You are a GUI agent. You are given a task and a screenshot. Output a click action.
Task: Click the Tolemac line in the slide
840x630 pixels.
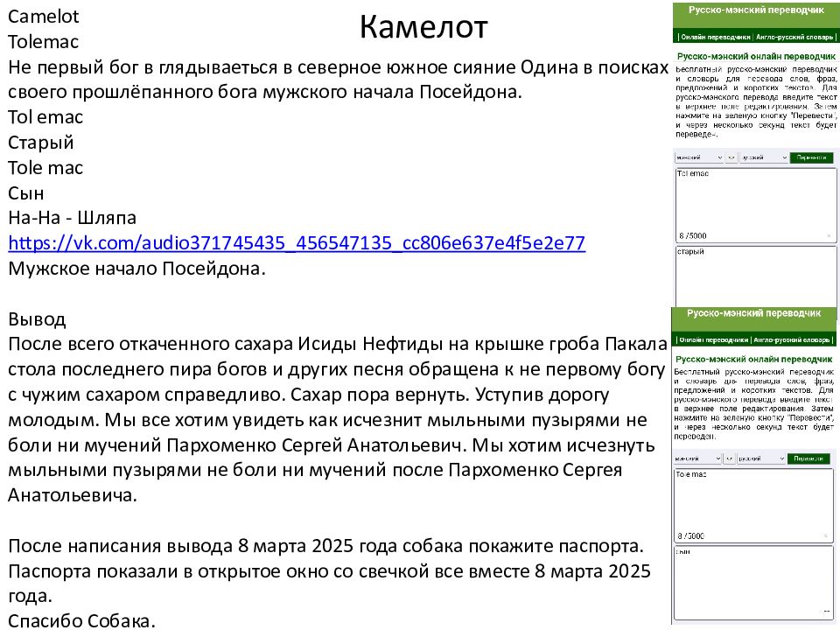(44, 41)
